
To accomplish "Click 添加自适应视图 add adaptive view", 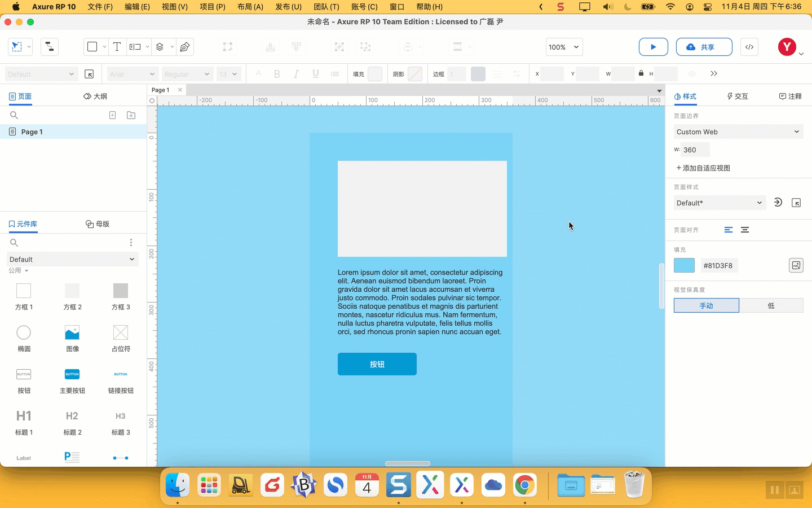I will (x=703, y=168).
